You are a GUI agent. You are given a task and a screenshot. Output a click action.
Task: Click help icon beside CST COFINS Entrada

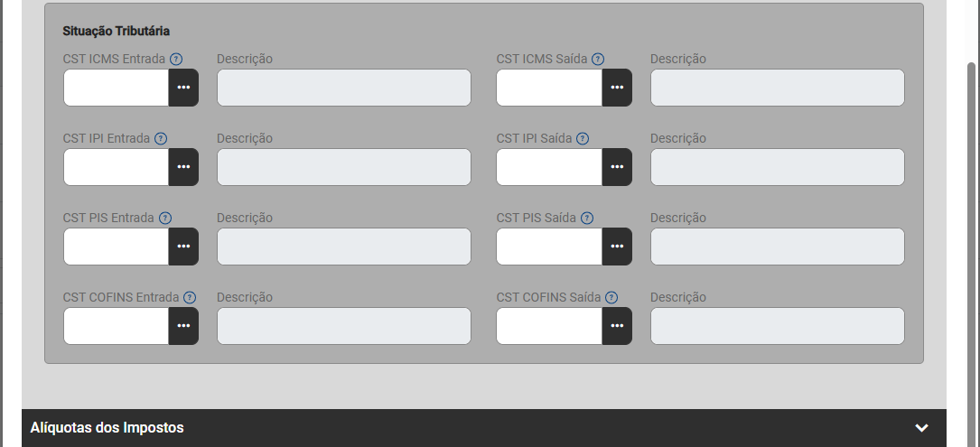click(190, 297)
